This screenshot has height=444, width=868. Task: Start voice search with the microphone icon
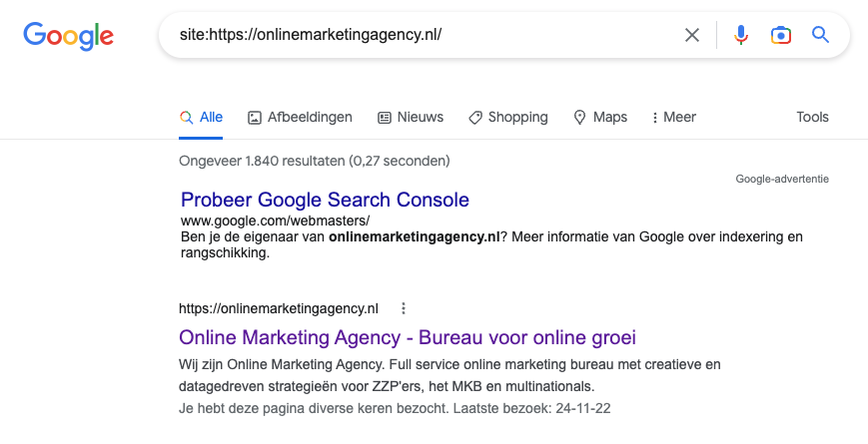[x=740, y=36]
